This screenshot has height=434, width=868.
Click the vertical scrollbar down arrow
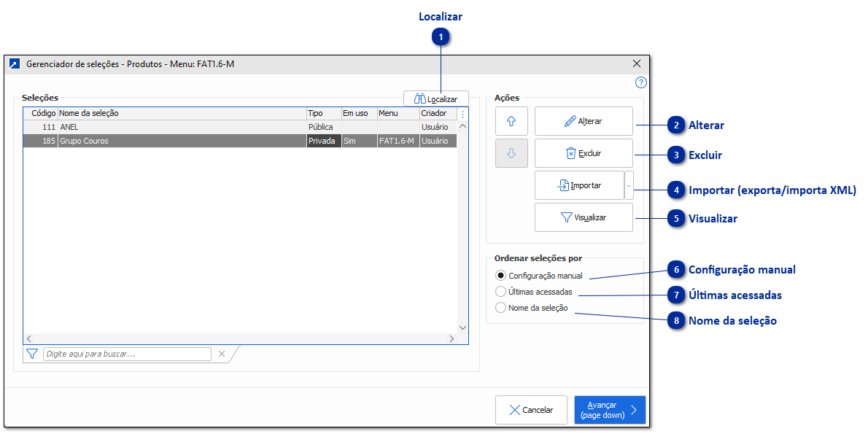(462, 328)
